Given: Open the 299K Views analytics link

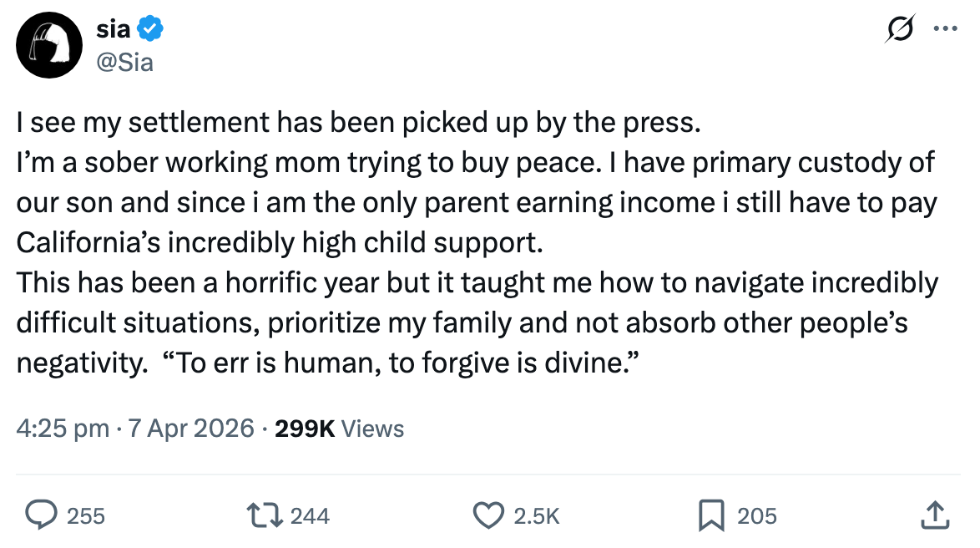Looking at the screenshot, I should tap(339, 429).
